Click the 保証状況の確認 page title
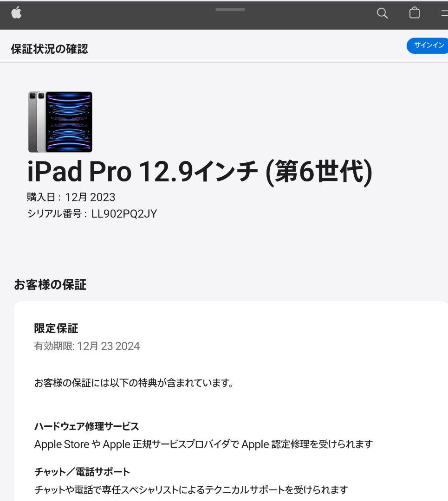 [49, 49]
